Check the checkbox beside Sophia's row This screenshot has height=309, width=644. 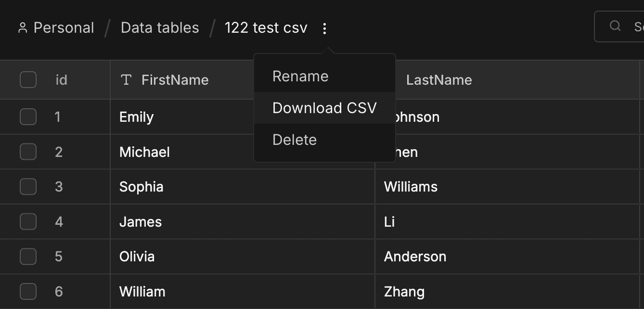coord(28,186)
